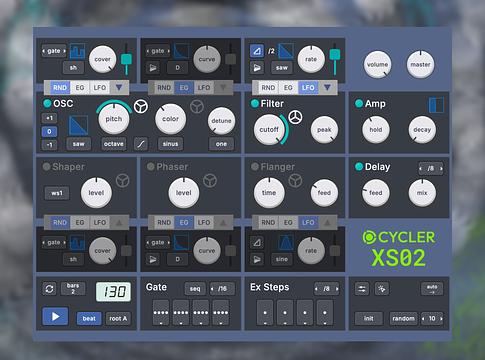Click the octave button below pitch
The width and height of the screenshot is (485, 360).
[114, 144]
